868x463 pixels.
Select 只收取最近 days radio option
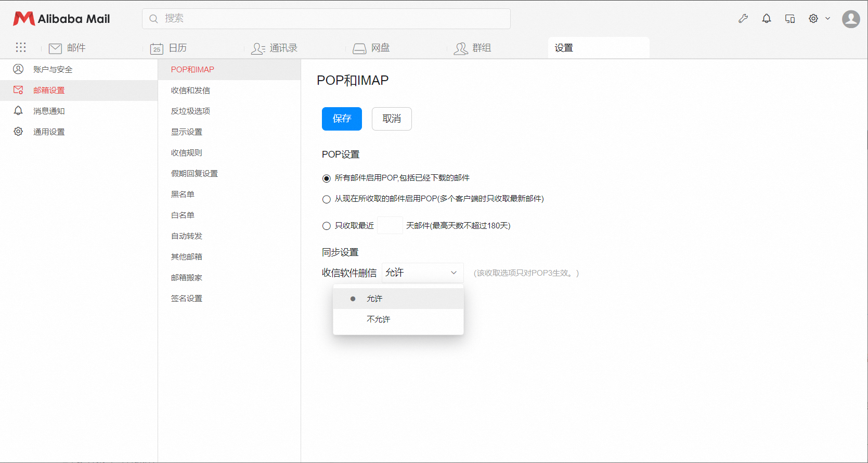[327, 226]
